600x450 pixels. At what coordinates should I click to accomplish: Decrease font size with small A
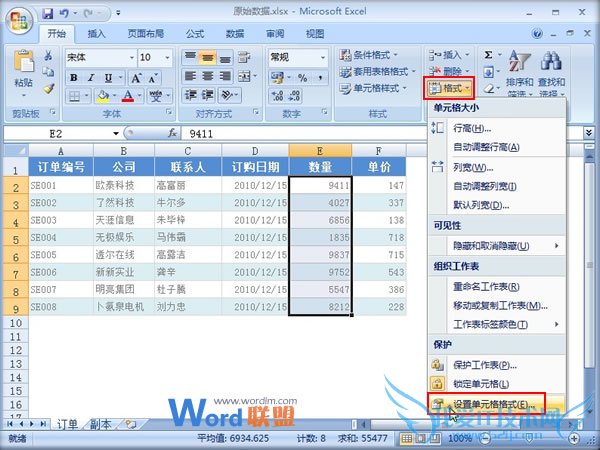tap(153, 78)
